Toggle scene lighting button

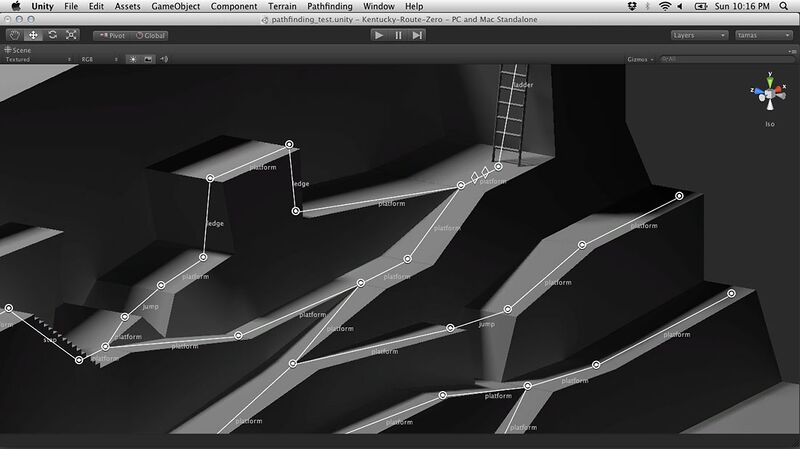[x=132, y=59]
